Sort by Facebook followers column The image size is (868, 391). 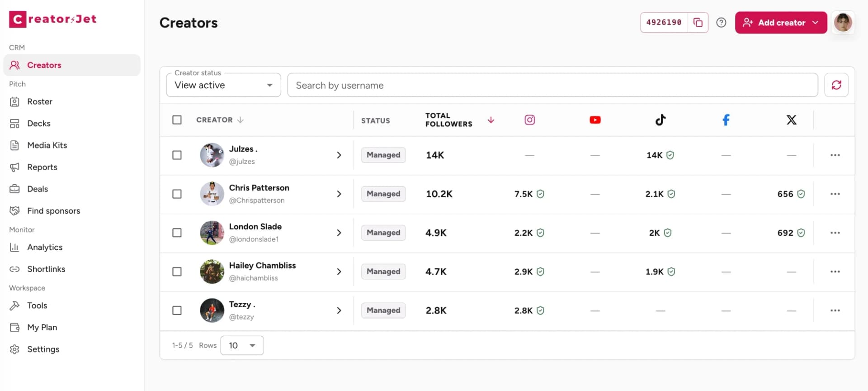[726, 120]
